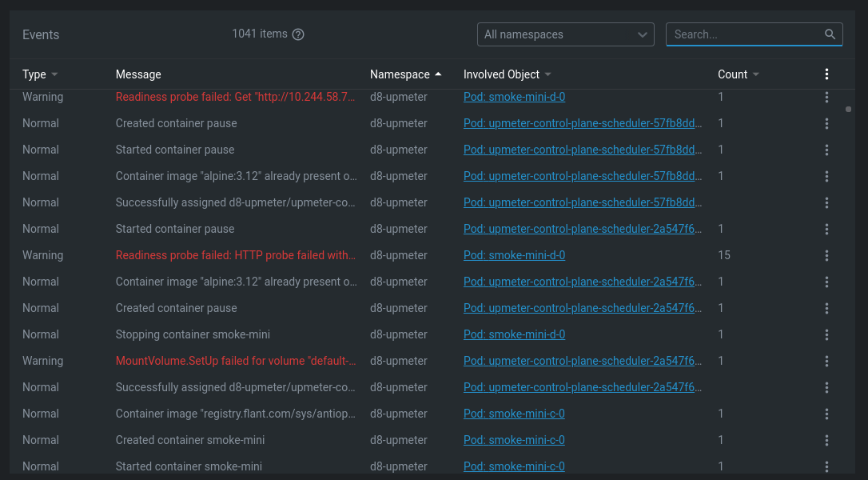This screenshot has width=868, height=480.
Task: Open Pod smoke-mini-c-0 link in image event row
Action: (514, 414)
